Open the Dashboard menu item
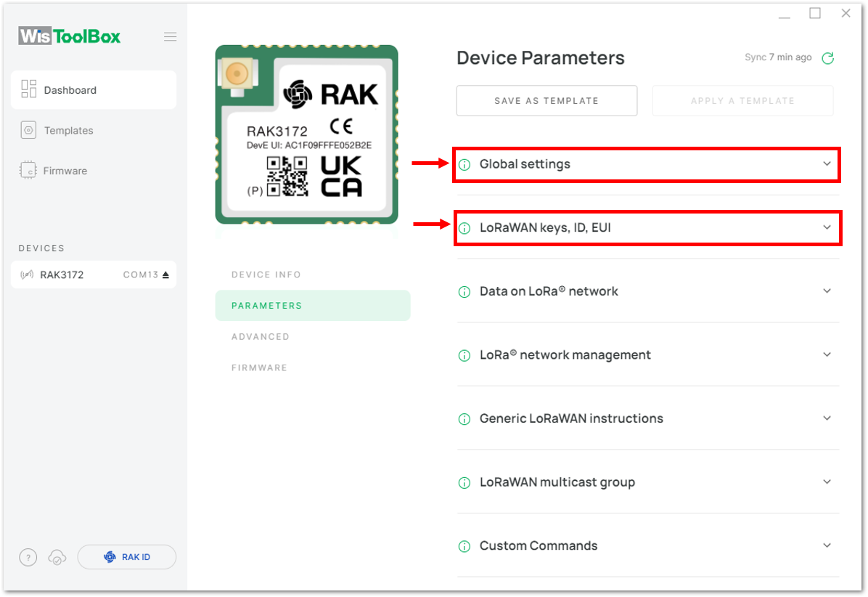Screen dimensions: 868x597 click(94, 90)
